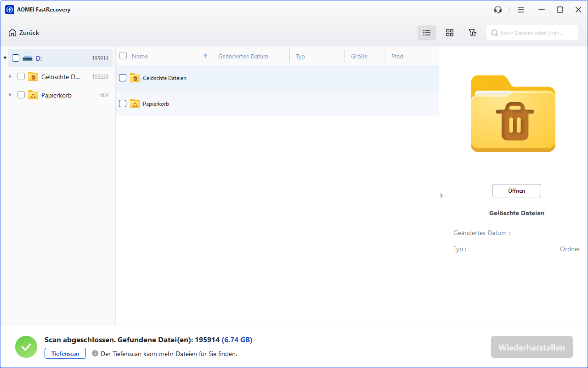588x368 pixels.
Task: Maximize the AOMEI FastRecovery window
Action: [560, 10]
